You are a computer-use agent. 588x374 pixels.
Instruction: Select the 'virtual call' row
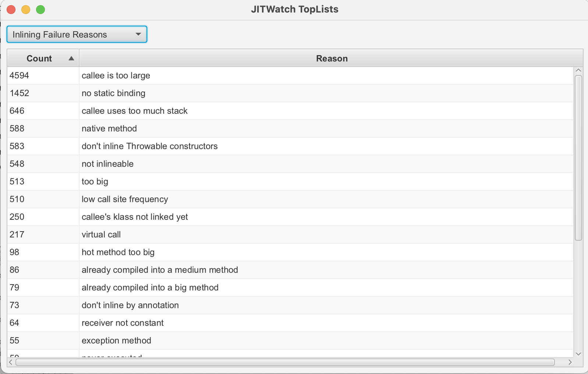click(290, 234)
